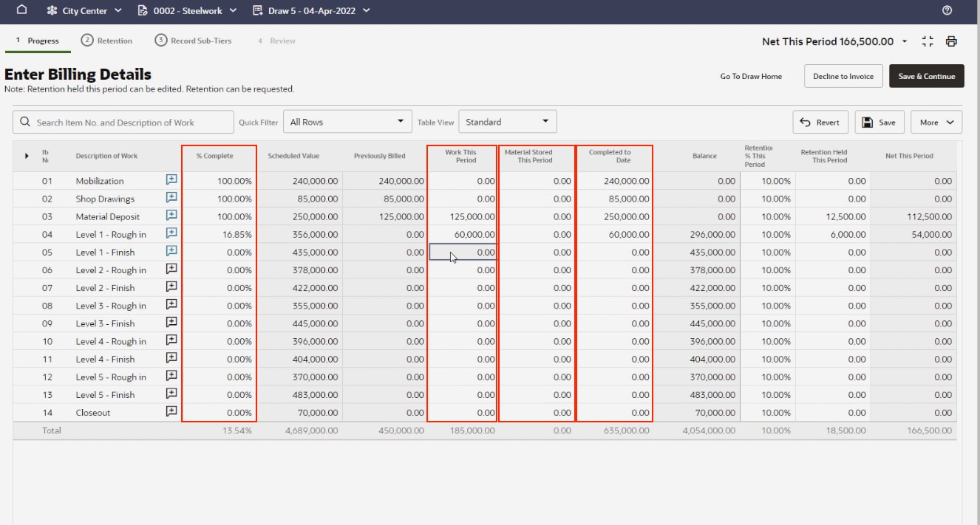Click the home icon in top bar
Image resolution: width=980 pixels, height=525 pixels.
point(21,10)
